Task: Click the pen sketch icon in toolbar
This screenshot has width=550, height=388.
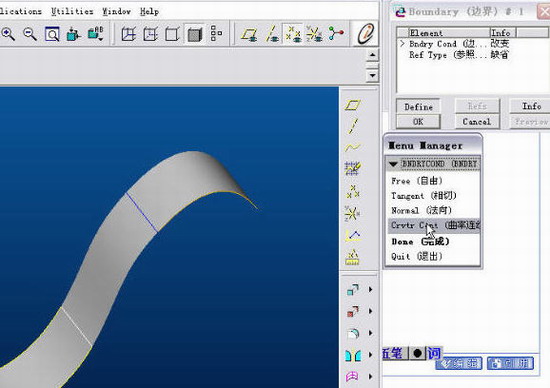Action: [x=365, y=34]
